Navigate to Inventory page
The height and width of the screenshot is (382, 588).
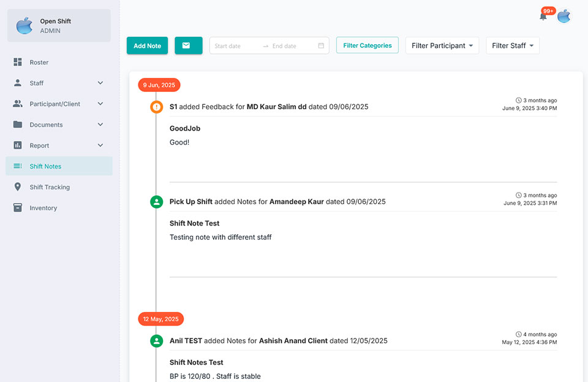43,208
